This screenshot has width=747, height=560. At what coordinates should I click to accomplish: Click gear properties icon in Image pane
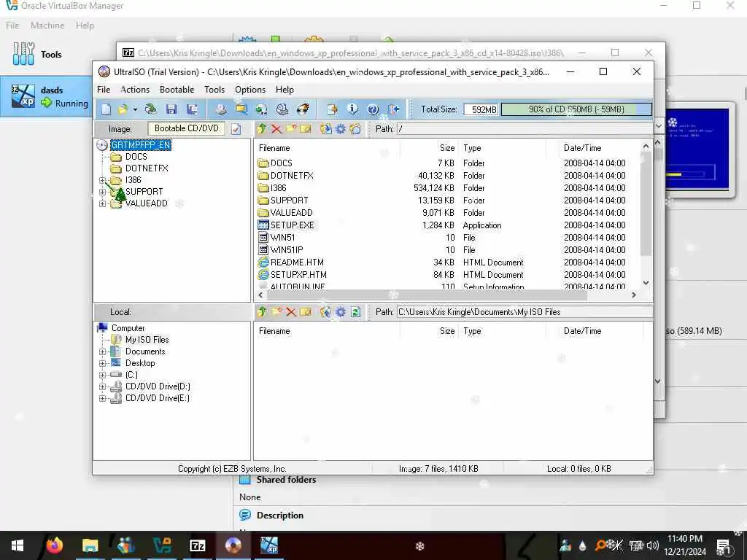(x=341, y=128)
